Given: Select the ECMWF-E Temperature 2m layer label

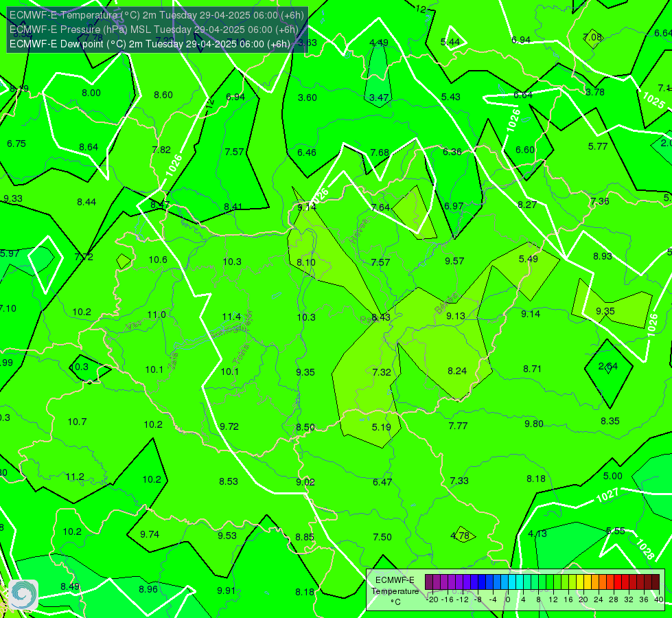Looking at the screenshot, I should 157,15.
